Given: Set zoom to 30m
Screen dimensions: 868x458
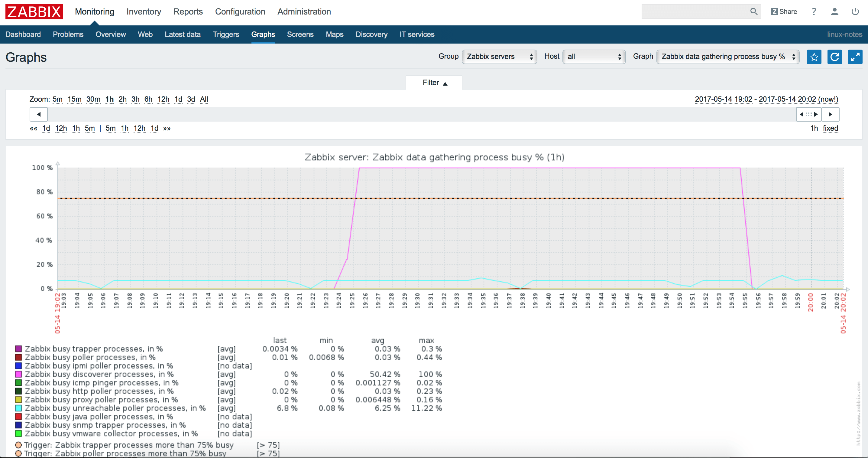Looking at the screenshot, I should tap(93, 99).
